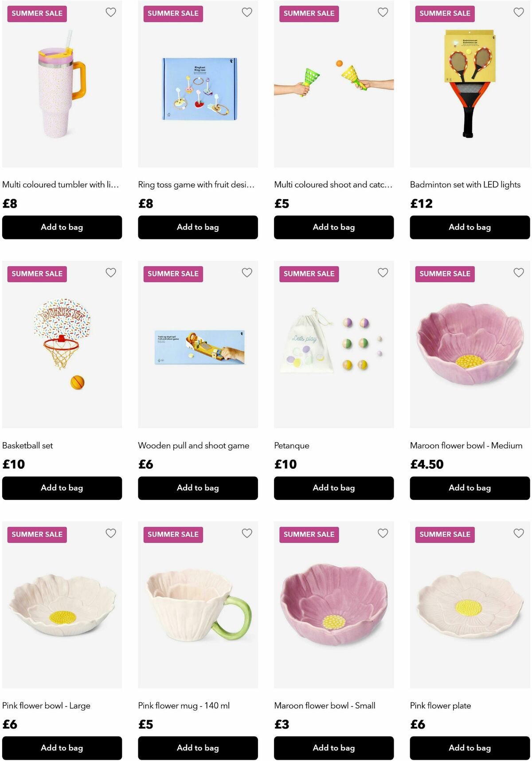
Task: Favorite the Multi coloured tumbler heart icon
Action: [x=111, y=12]
